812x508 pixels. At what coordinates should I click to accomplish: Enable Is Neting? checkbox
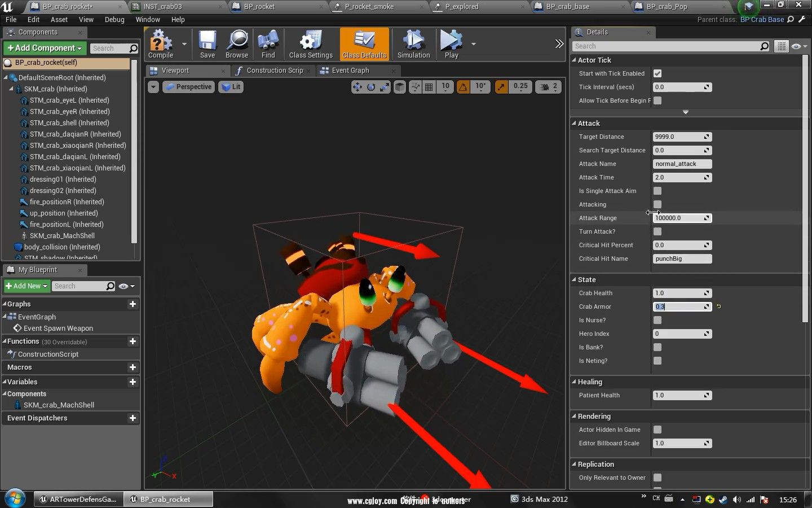pos(657,361)
